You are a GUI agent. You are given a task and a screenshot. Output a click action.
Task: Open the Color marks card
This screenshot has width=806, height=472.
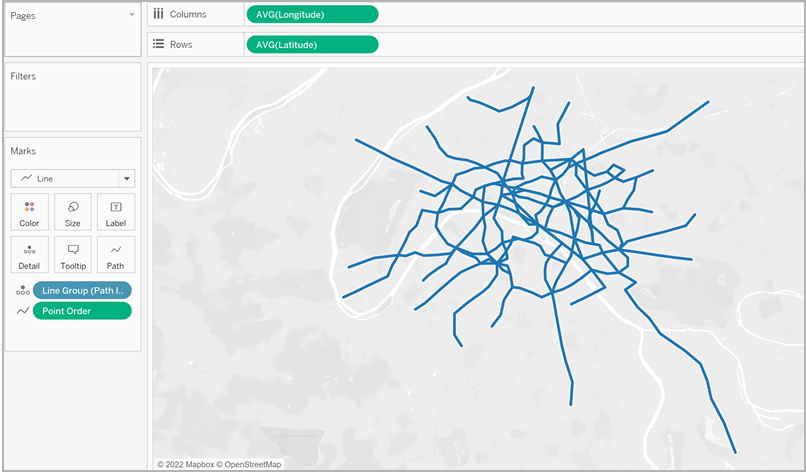pos(29,212)
